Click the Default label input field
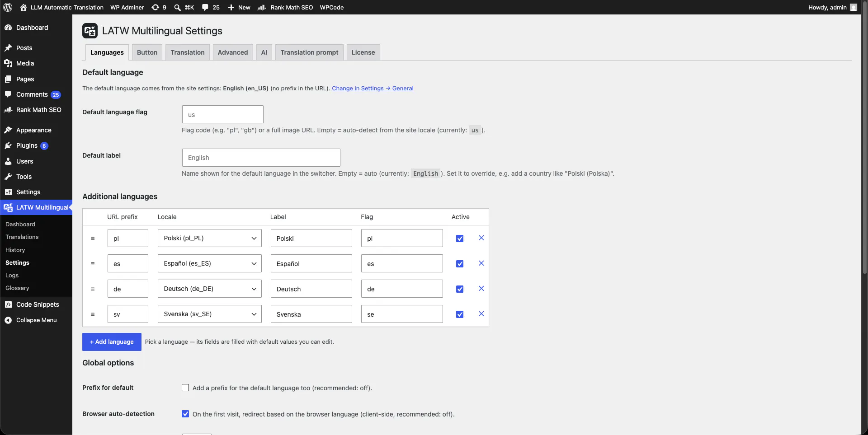Screen dimensions: 868x435 [261, 158]
